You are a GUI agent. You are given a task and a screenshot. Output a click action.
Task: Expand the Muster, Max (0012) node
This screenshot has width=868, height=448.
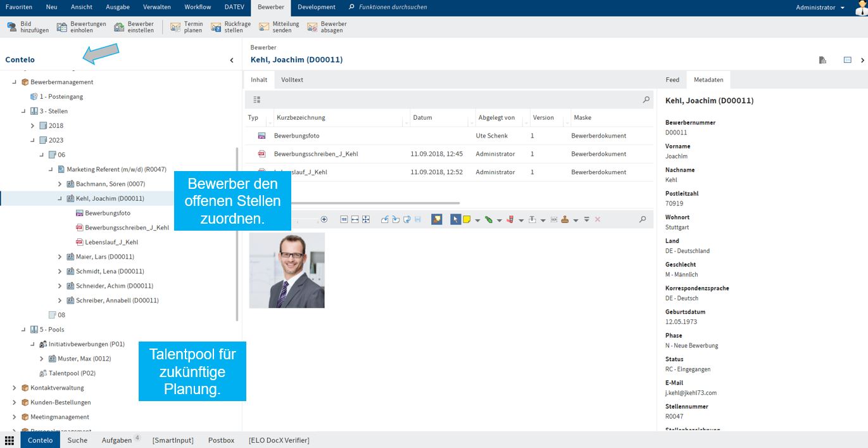(42, 359)
